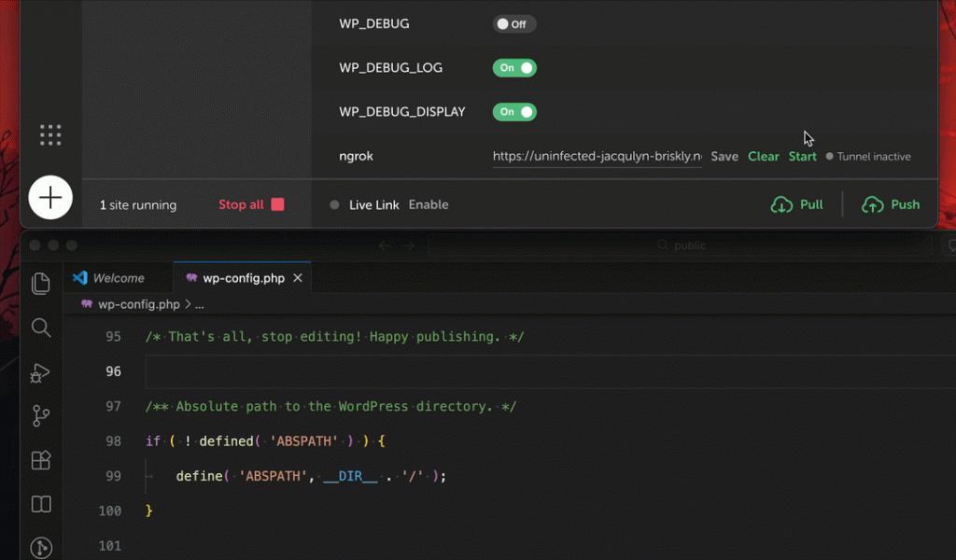Screen dimensions: 956x560
Task: Click the navigate back arrow in VS Code
Action: pyautogui.click(x=384, y=245)
